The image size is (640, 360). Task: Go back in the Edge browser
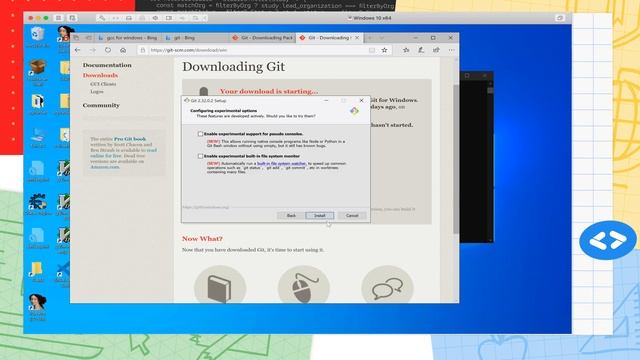coord(78,50)
